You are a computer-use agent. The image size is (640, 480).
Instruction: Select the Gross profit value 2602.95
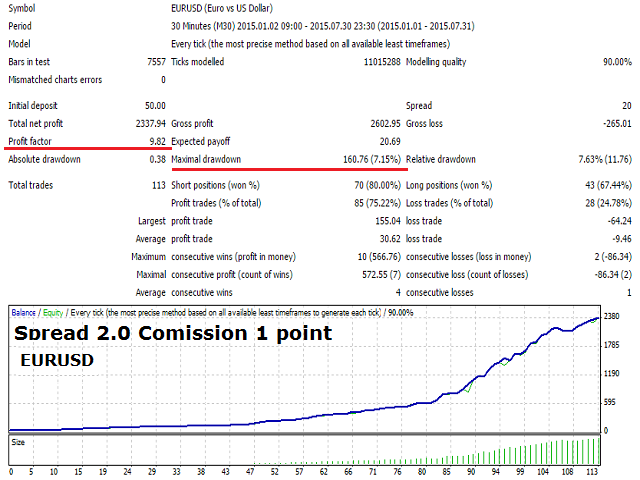coord(385,124)
